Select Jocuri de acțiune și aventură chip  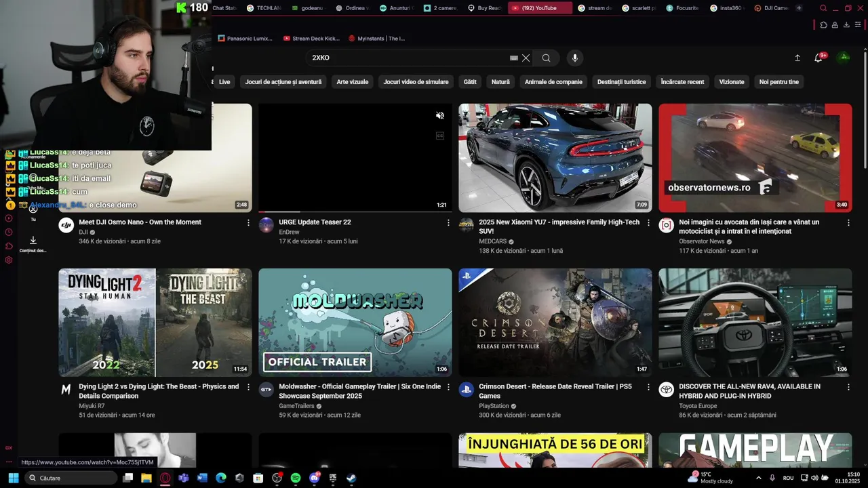(283, 82)
